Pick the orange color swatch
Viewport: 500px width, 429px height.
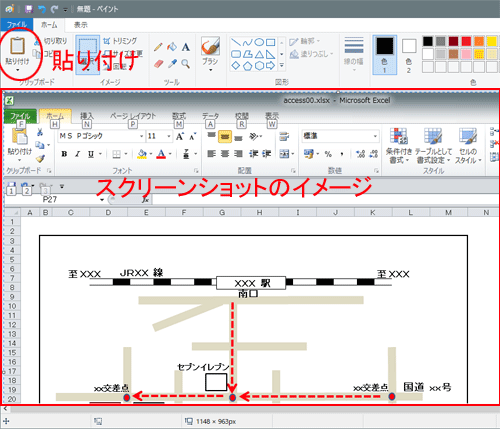tap(479, 41)
